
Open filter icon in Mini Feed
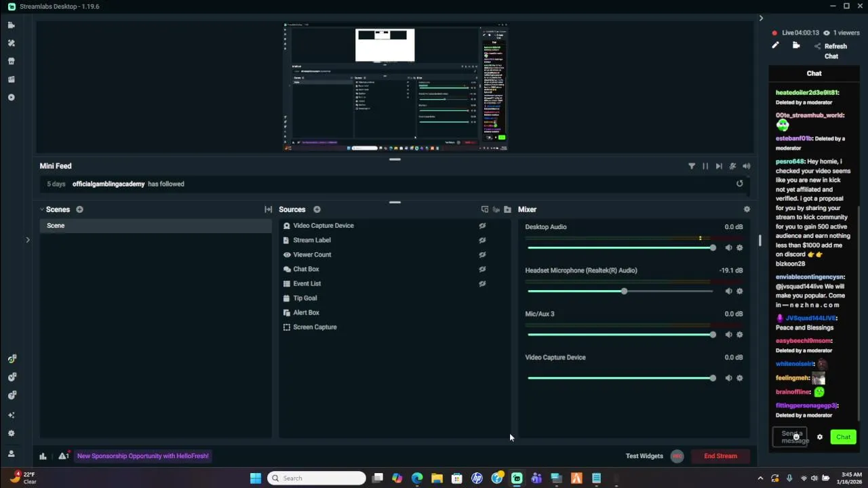(x=692, y=166)
